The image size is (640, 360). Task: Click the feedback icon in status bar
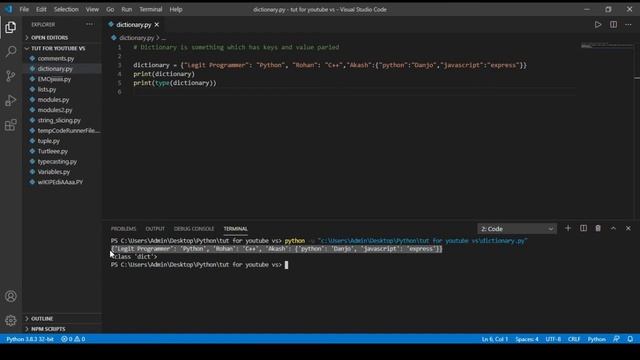[x=616, y=339]
